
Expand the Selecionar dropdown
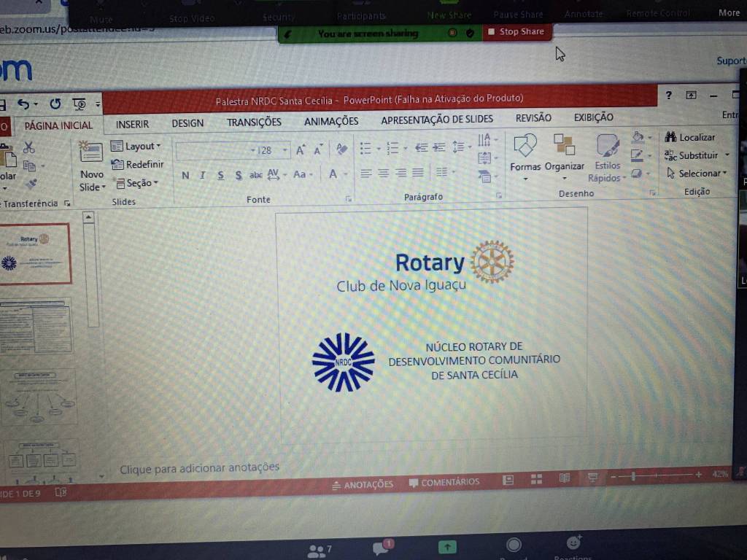point(697,174)
